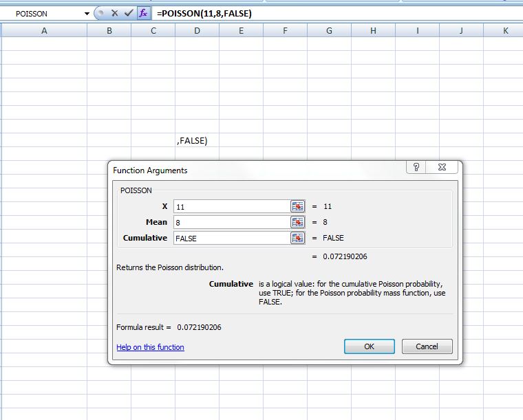This screenshot has width=523, height=420.
Task: Confirm formula with the Enter checkmark icon
Action: click(128, 13)
